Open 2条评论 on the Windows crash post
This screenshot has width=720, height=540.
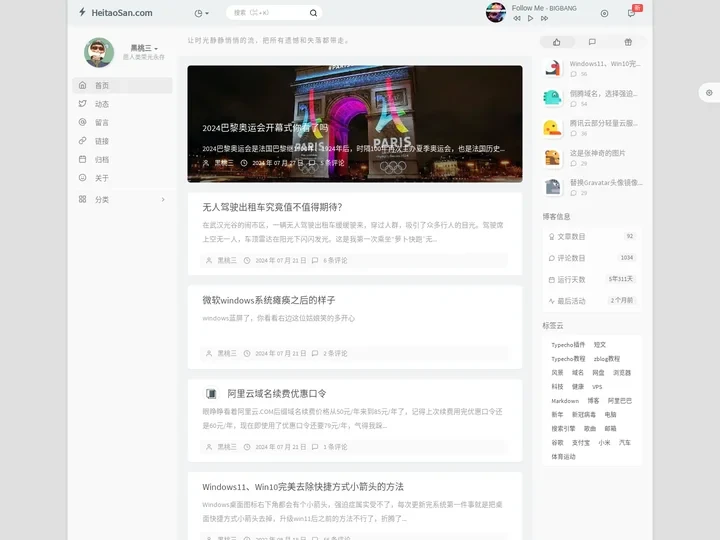[x=335, y=354]
